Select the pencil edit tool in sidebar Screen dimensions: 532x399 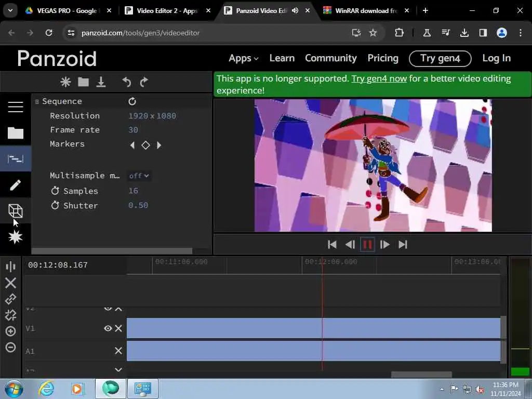click(15, 185)
